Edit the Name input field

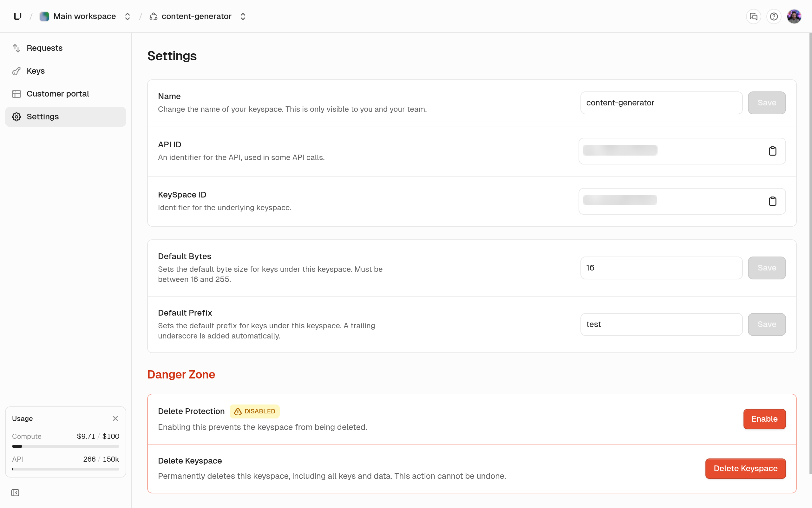[661, 103]
